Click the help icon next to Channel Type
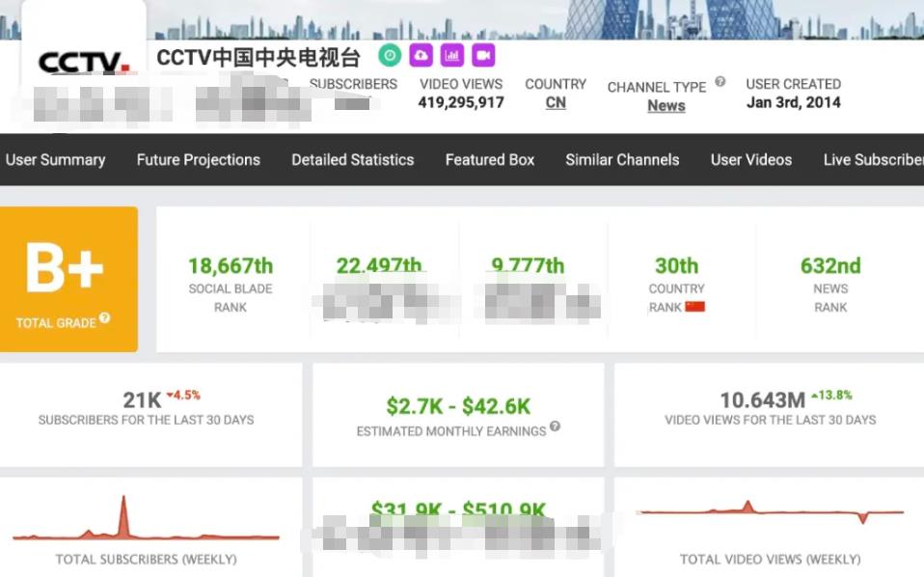The image size is (924, 577). pos(720,82)
